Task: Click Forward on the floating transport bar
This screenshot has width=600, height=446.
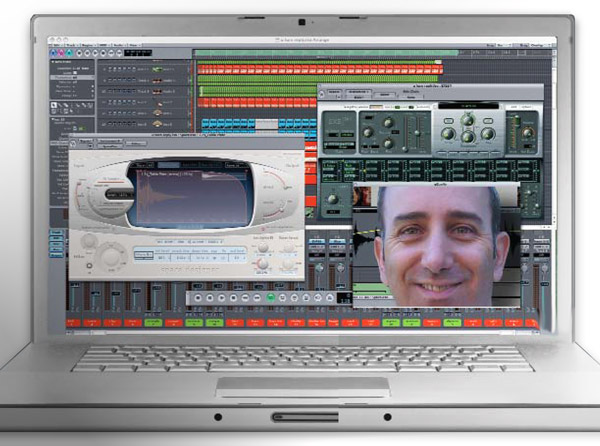Action: pyautogui.click(x=257, y=298)
